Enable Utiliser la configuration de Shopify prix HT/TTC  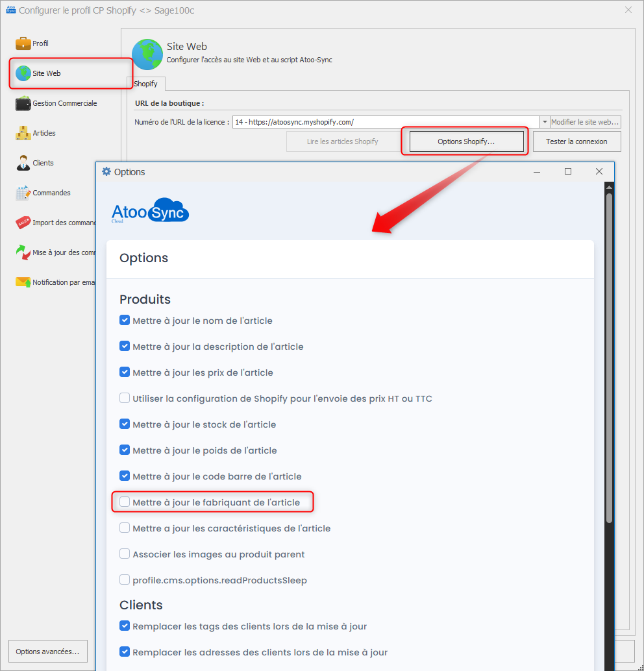125,398
